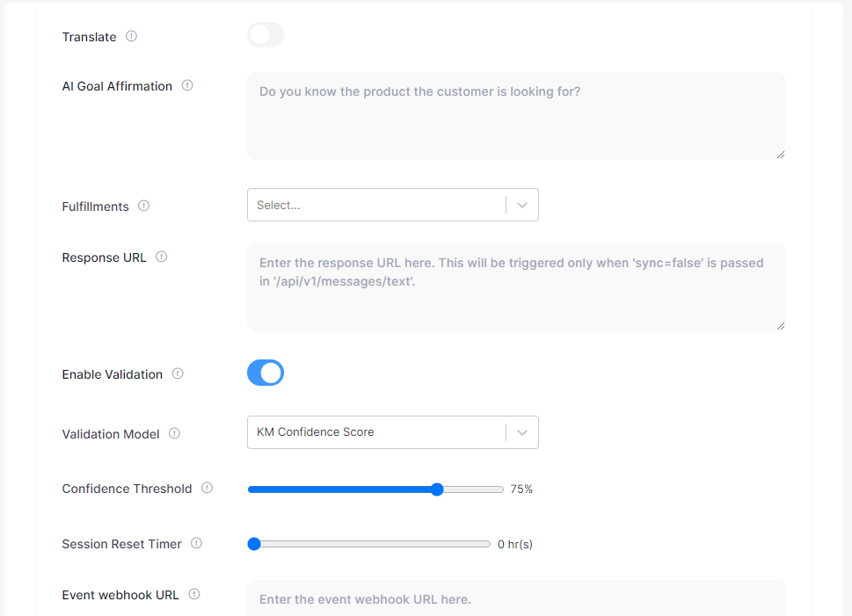Focus the AI Goal Affirmation text area

point(516,116)
